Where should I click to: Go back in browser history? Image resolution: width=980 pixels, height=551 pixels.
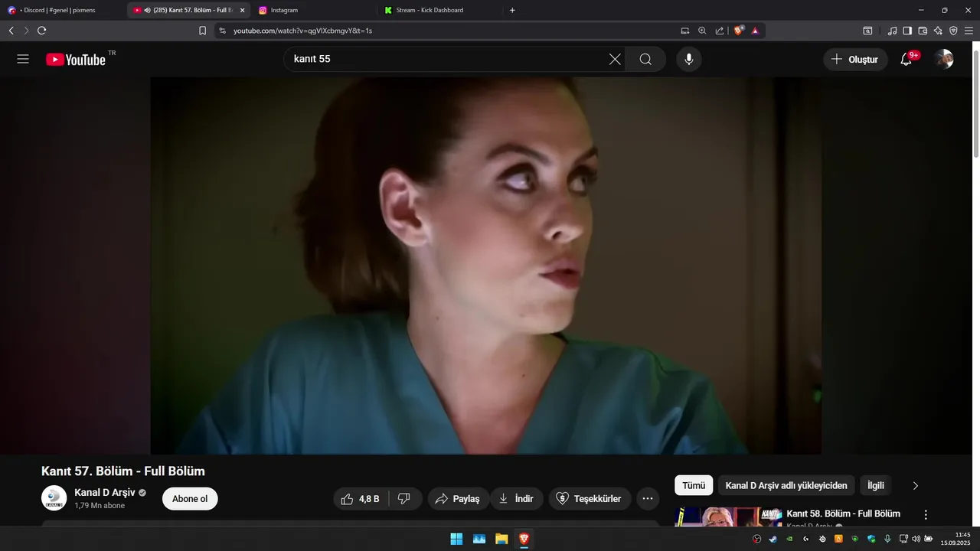[x=11, y=31]
